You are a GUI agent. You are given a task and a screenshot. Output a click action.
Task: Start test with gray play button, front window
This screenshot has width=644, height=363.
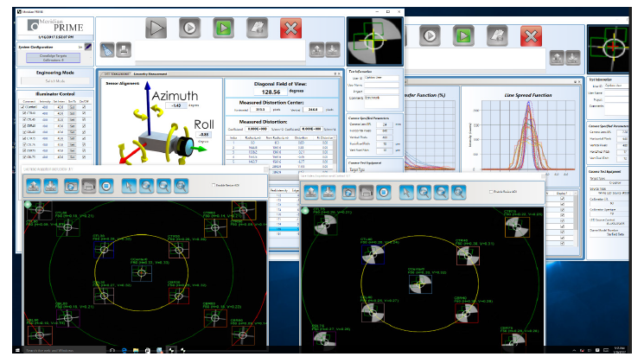point(156,28)
